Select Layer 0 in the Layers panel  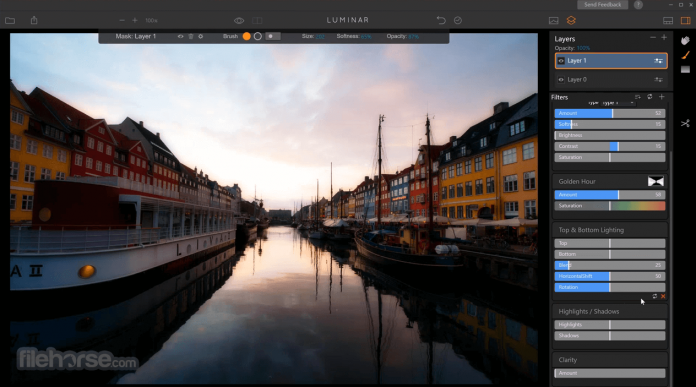click(611, 80)
